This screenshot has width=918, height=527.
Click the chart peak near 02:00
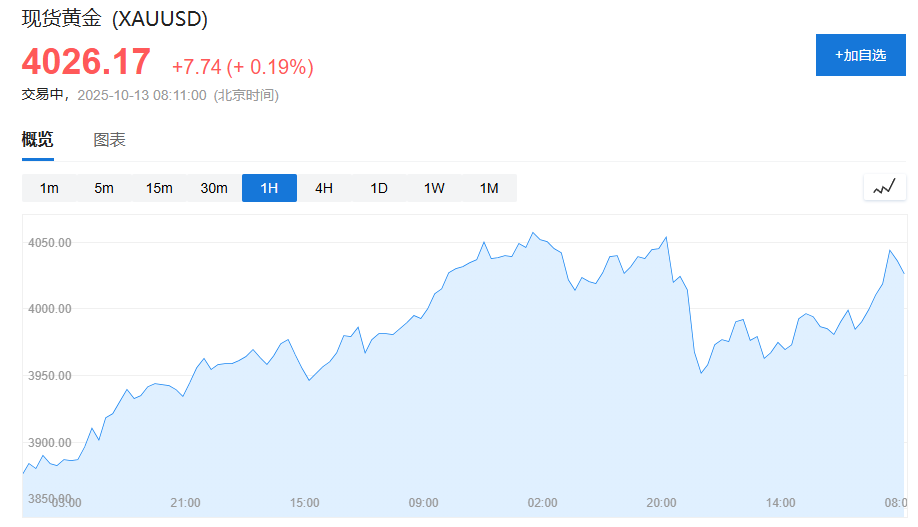click(533, 233)
